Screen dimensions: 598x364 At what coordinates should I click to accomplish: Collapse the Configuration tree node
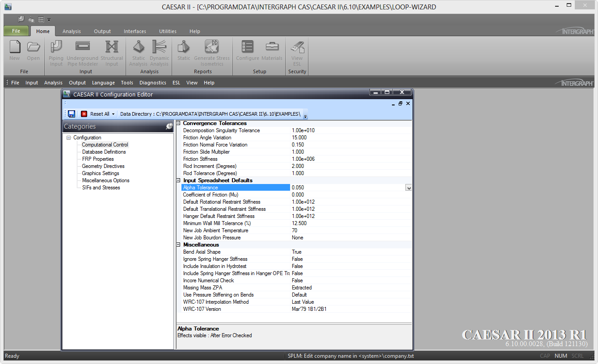69,138
